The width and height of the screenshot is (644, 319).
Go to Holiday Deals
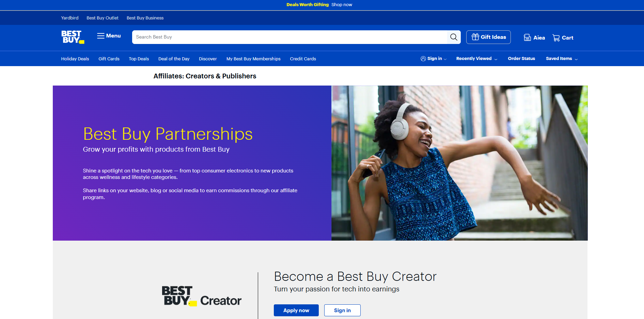point(75,59)
